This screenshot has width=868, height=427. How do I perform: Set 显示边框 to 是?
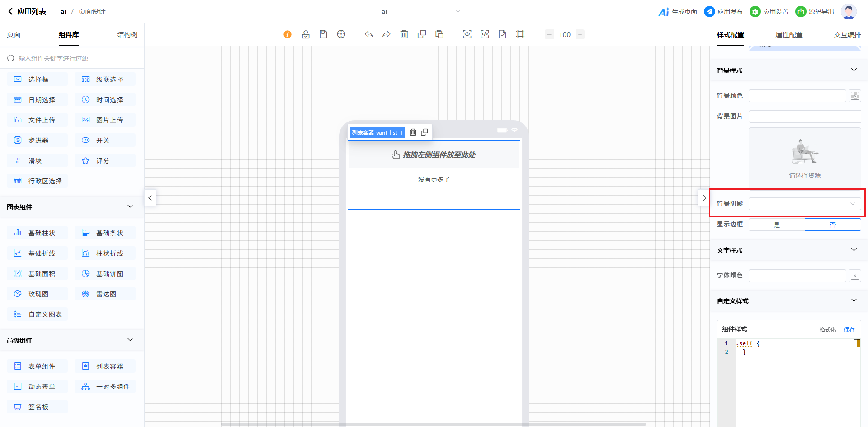(x=777, y=225)
